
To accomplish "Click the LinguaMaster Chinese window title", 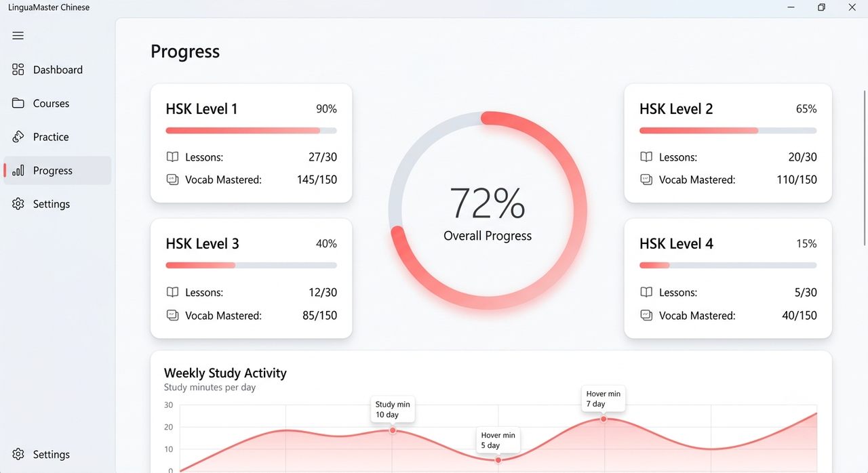I will tap(49, 7).
